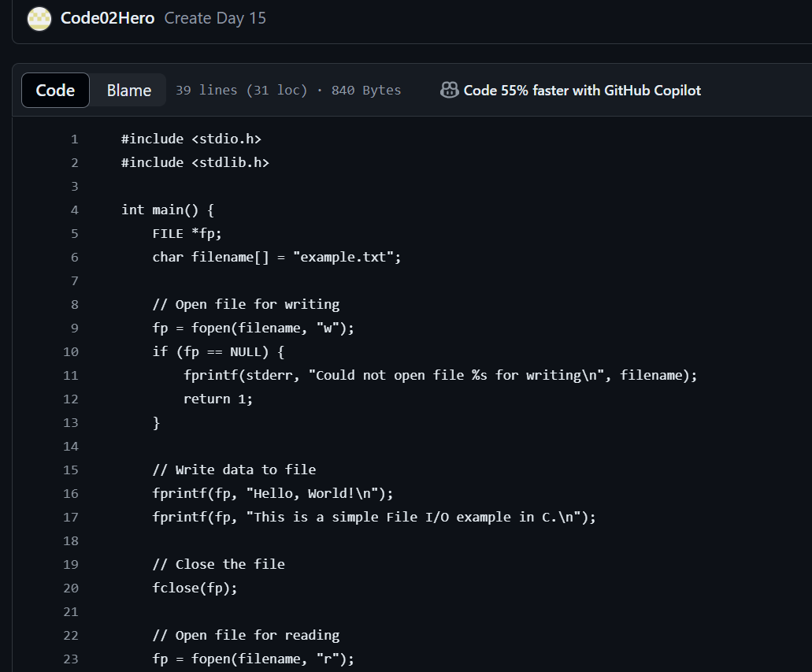Open the Code02Hero author profile link
The height and width of the screenshot is (672, 812).
coord(107,18)
